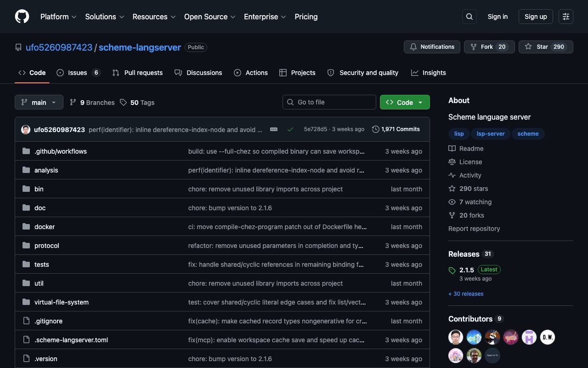Open the tests folder
The image size is (588, 368).
click(42, 264)
